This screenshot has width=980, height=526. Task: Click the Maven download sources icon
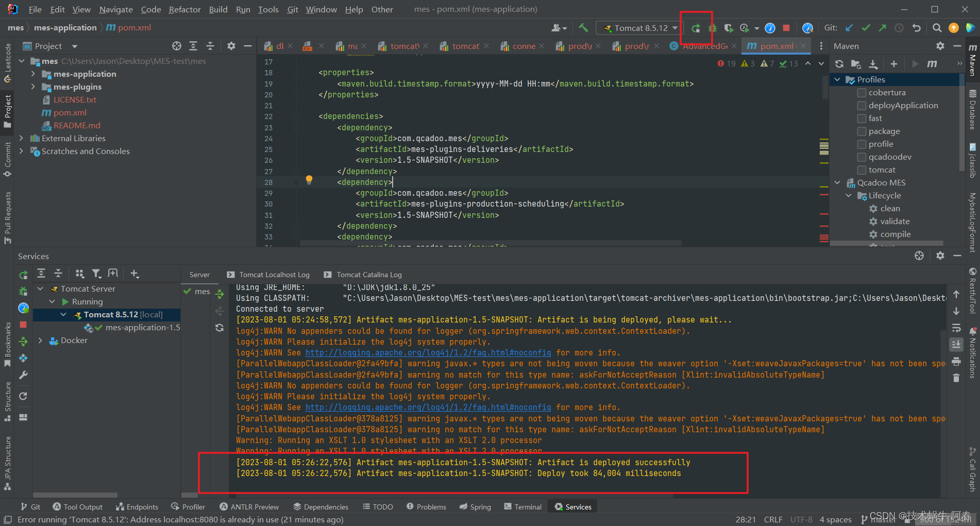[x=873, y=64]
